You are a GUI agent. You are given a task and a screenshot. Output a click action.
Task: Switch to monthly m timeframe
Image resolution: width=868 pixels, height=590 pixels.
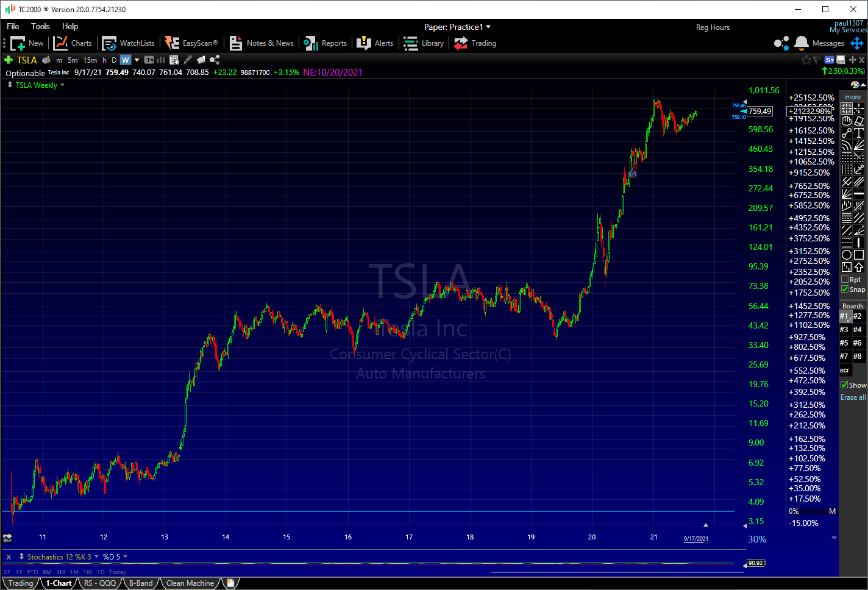coord(59,60)
